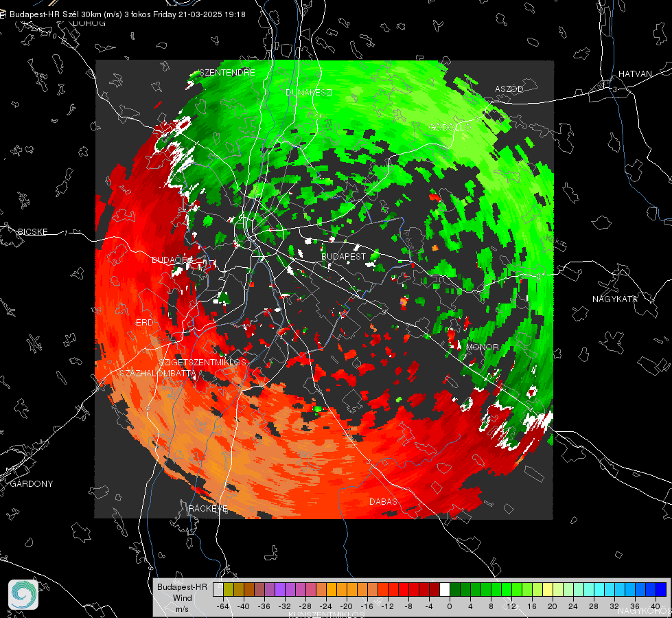Viewport: 672px width, 618px height.
Task: Select the gray leftmost legend swatch
Action: tap(218, 589)
